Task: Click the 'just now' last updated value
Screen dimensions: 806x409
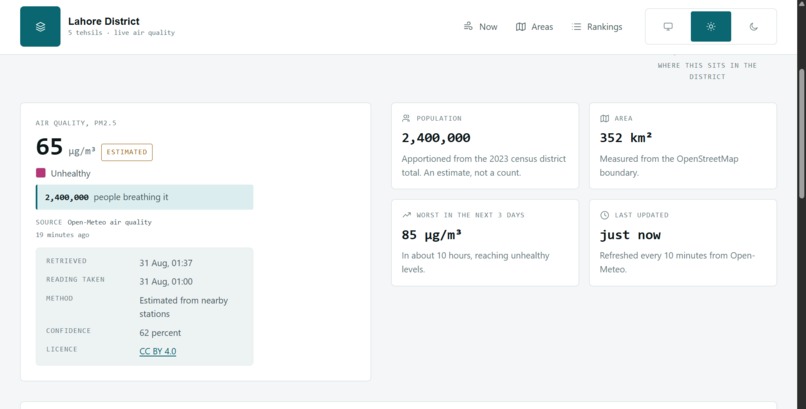Action: point(630,235)
